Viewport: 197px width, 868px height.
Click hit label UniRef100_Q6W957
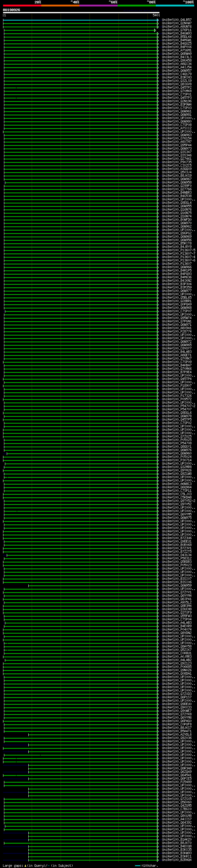coord(177,71)
